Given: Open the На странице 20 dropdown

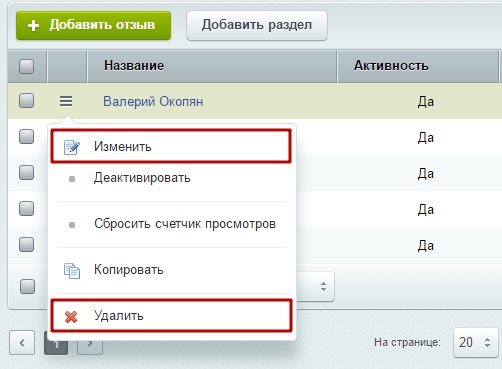Looking at the screenshot, I should pos(475,342).
